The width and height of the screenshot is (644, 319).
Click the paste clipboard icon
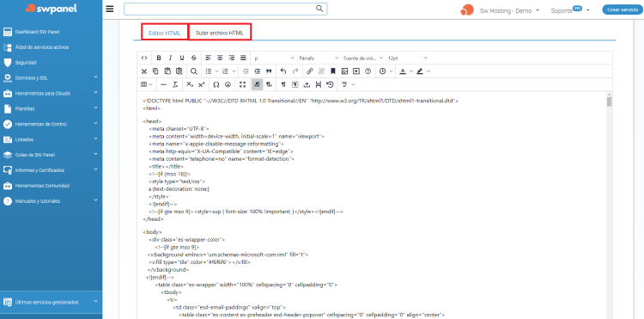[x=167, y=71]
